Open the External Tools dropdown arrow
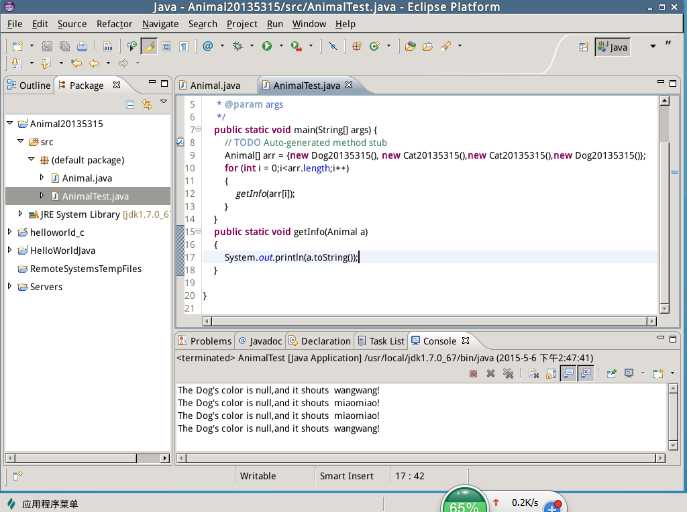This screenshot has height=512, width=687. (311, 46)
